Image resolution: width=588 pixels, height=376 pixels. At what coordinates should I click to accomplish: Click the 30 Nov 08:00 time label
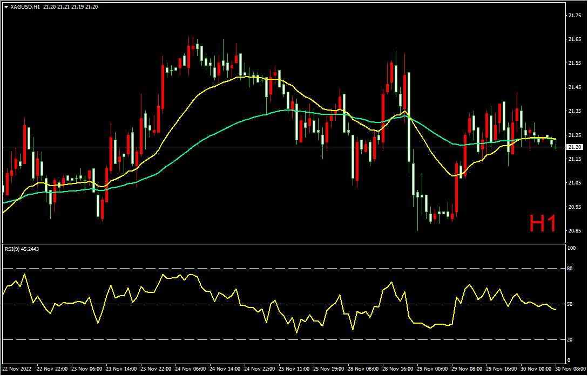(570, 369)
